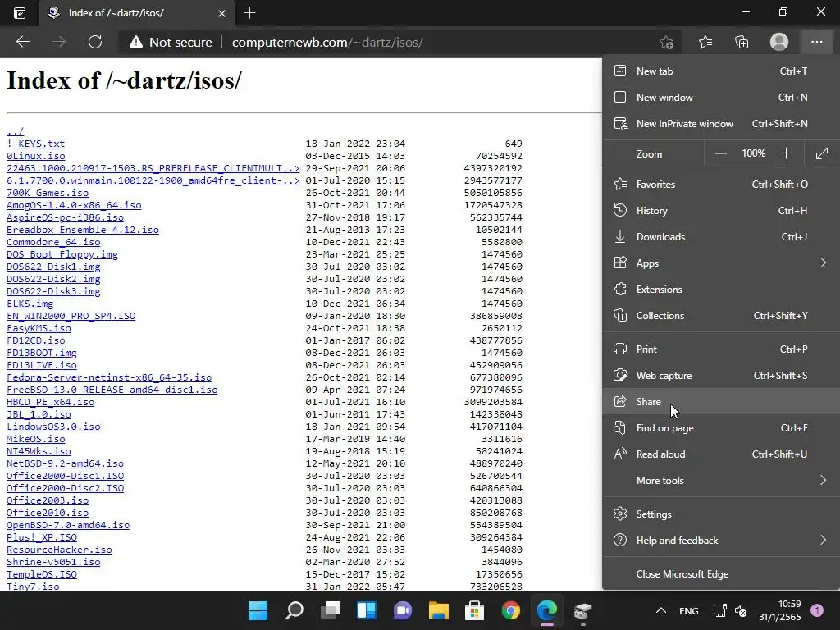Choose Print from the menu

click(x=721, y=349)
